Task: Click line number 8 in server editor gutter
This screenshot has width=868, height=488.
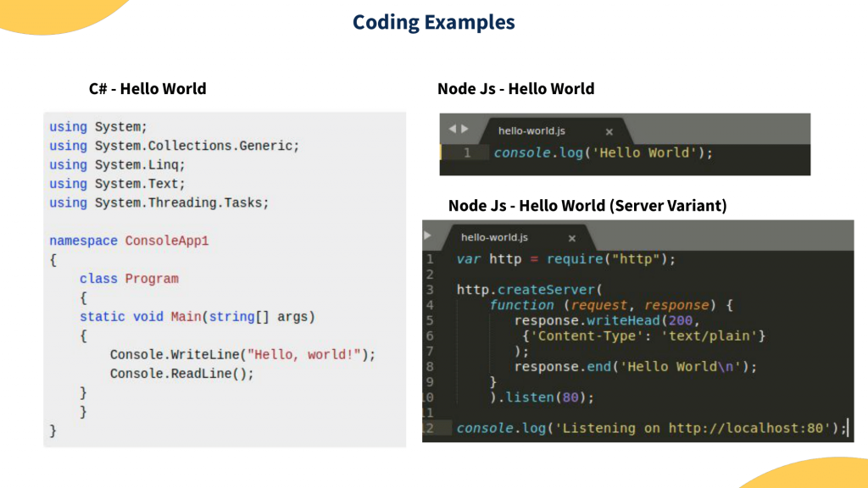Action: pos(430,366)
